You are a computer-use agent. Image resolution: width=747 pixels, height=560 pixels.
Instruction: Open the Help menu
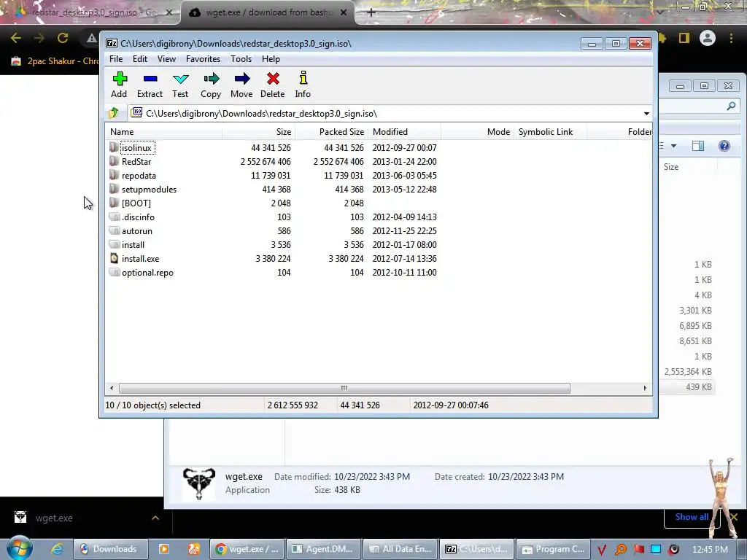[x=271, y=59]
